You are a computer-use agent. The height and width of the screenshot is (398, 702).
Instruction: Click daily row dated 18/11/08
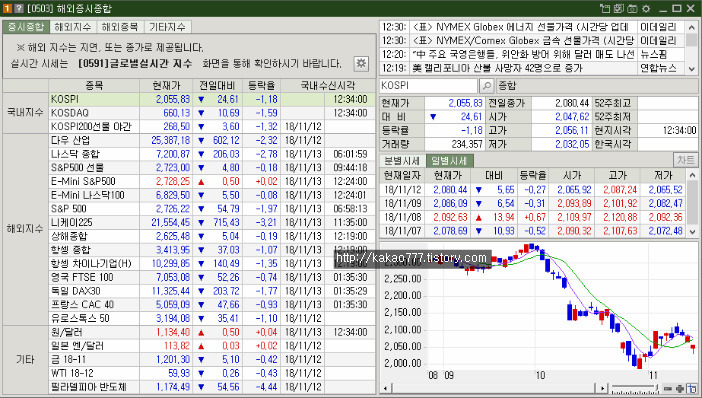pos(533,218)
